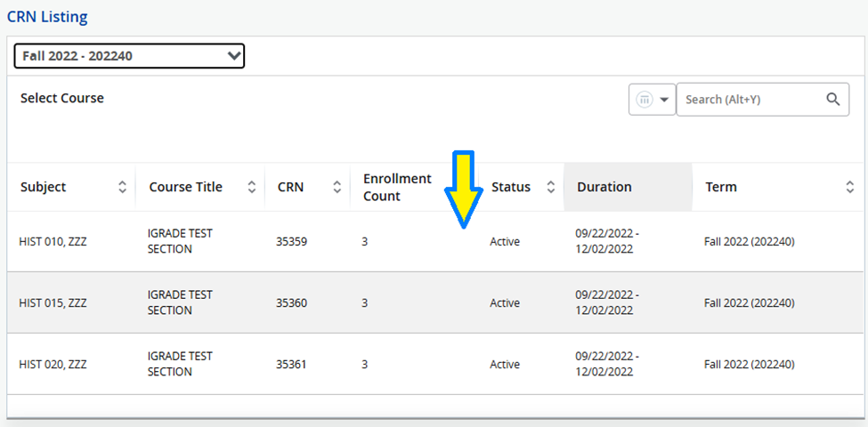
Task: Sort by Status column arrows
Action: click(x=550, y=187)
